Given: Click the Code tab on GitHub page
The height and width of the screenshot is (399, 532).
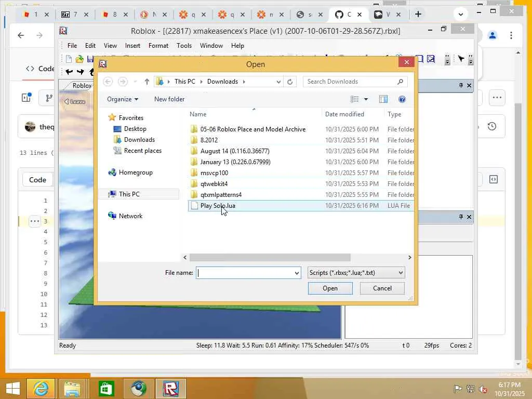Looking at the screenshot, I should [x=37, y=179].
